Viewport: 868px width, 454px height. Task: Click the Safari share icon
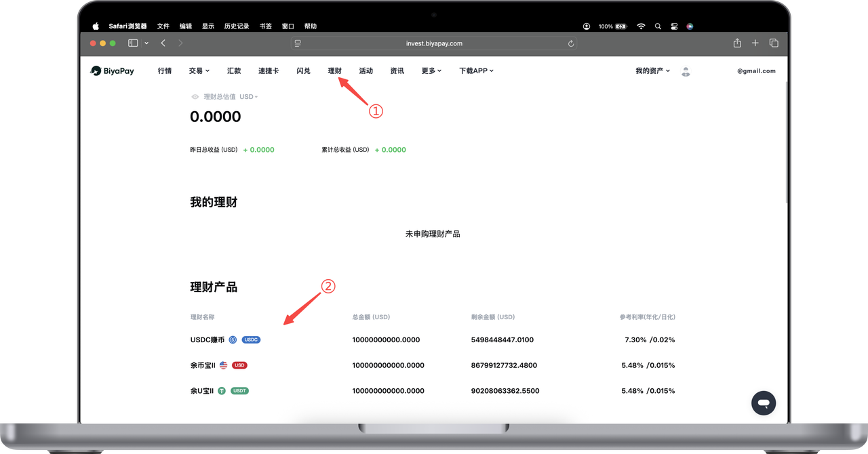click(737, 43)
